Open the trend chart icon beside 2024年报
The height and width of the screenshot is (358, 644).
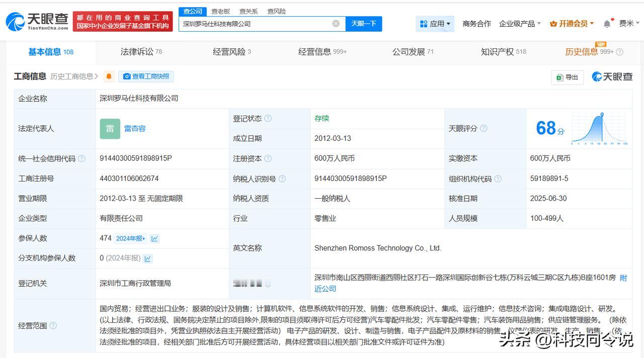[x=155, y=238]
